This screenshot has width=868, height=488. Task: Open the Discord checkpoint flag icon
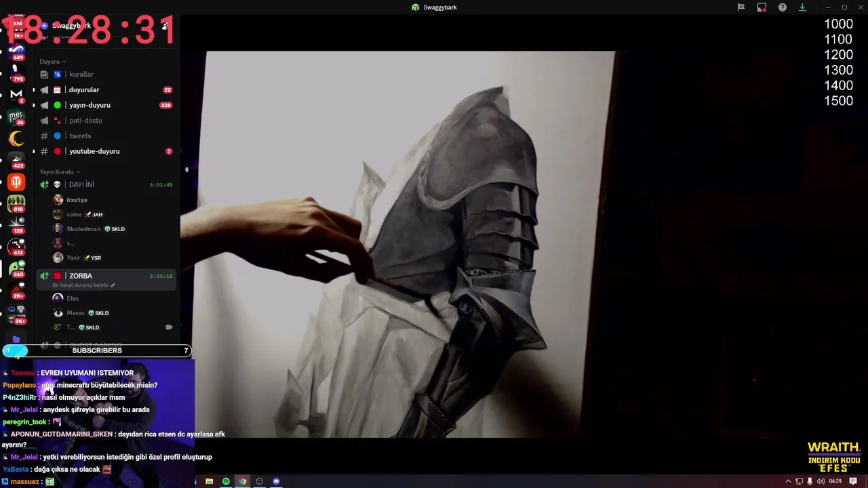click(741, 7)
